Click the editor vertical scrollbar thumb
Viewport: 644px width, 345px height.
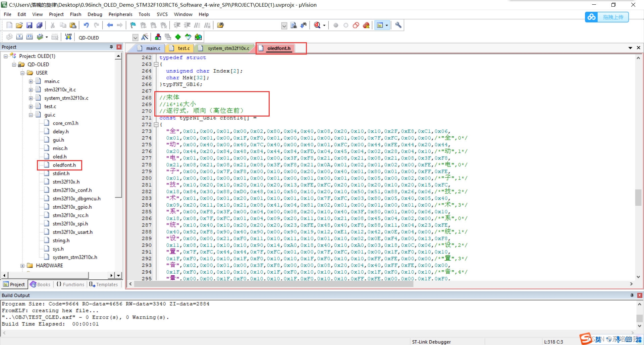point(638,197)
